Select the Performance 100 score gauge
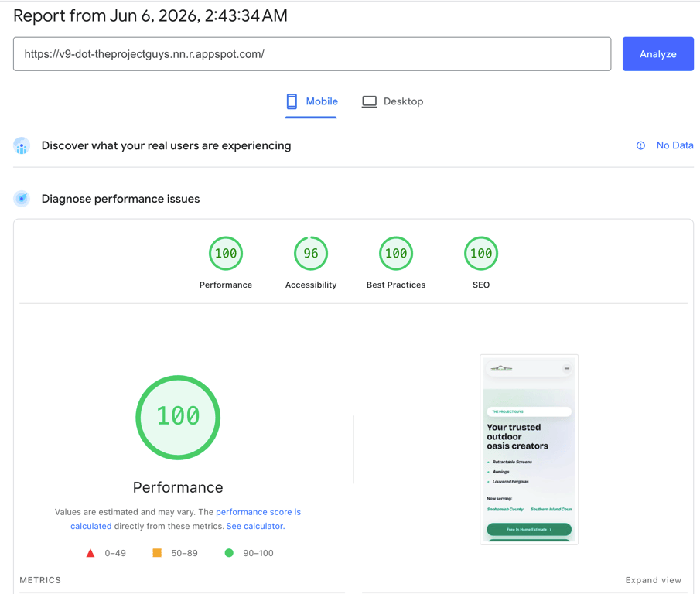The width and height of the screenshot is (700, 594). [226, 254]
